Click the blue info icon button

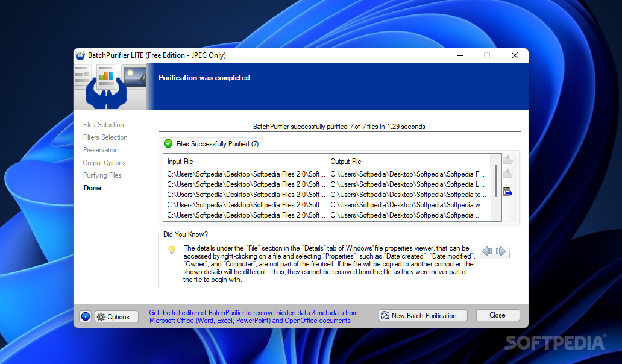click(86, 316)
